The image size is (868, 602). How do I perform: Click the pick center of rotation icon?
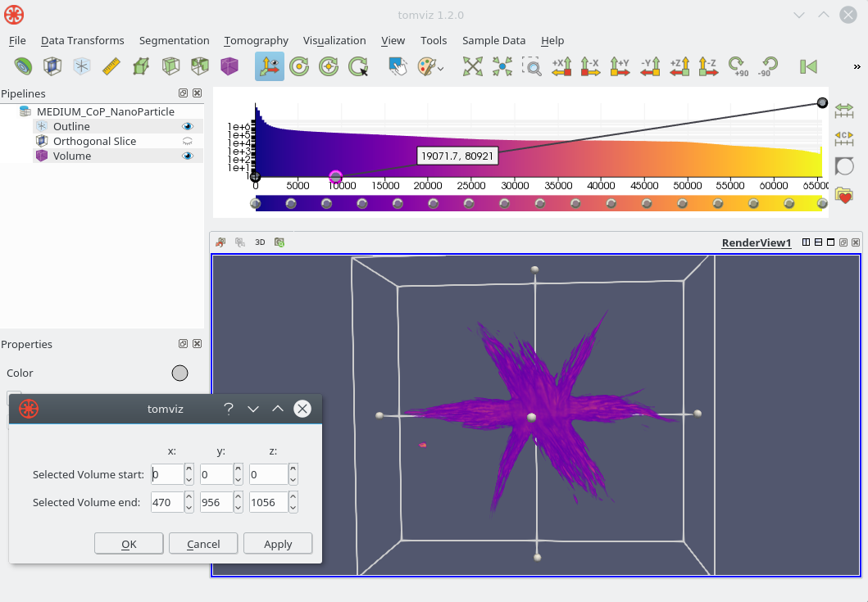pos(358,66)
